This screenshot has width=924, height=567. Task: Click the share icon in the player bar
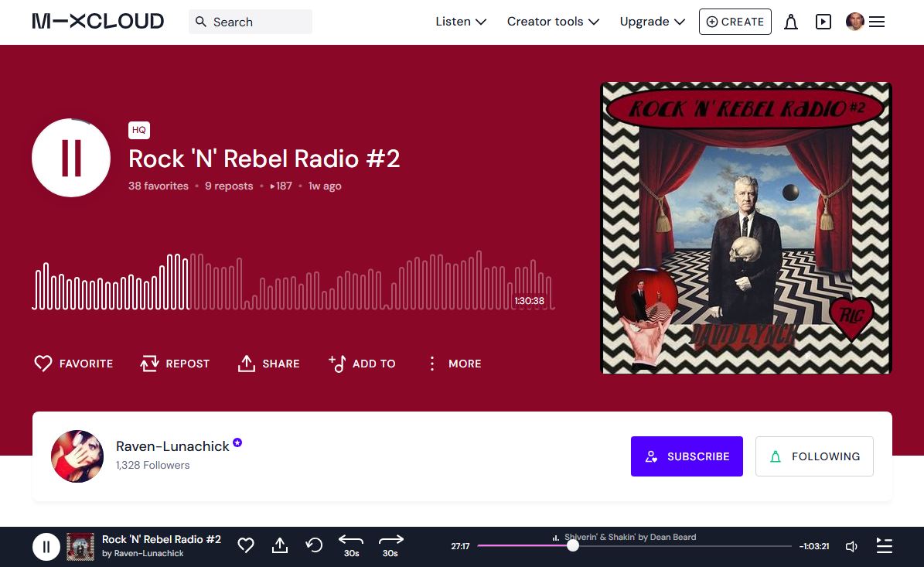280,546
